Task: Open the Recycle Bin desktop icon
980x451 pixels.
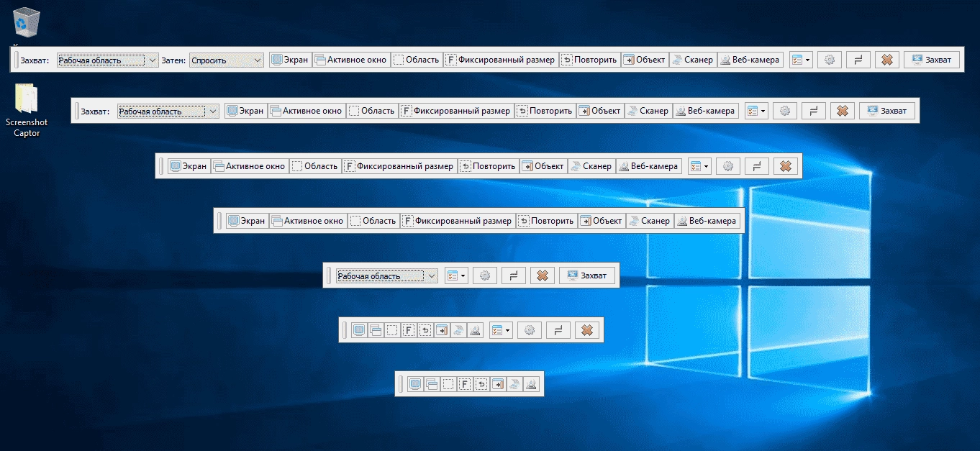Action: coord(27,23)
